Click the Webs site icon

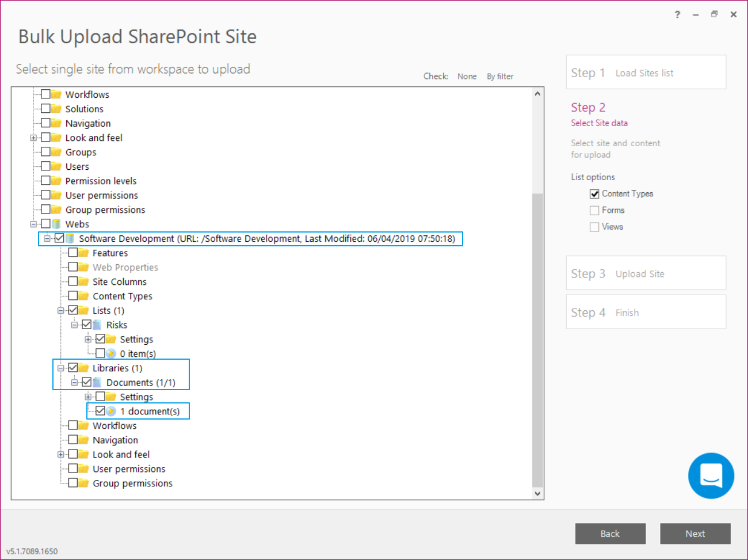(x=56, y=224)
